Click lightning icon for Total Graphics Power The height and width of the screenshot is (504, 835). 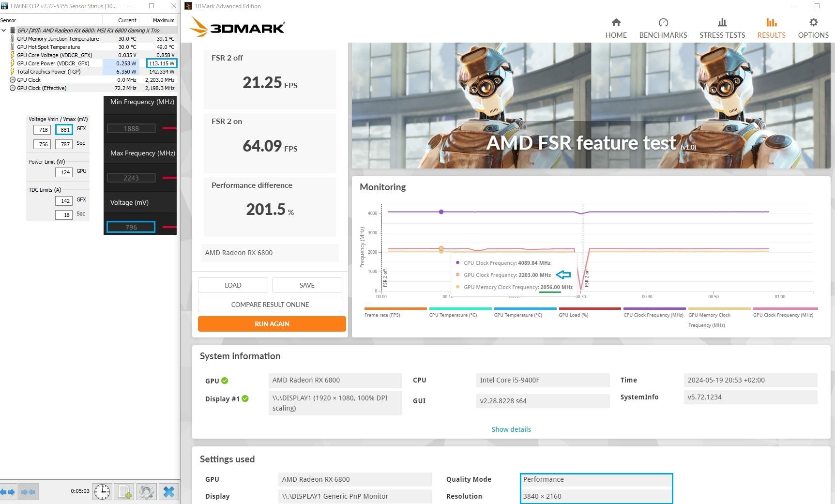[x=13, y=72]
